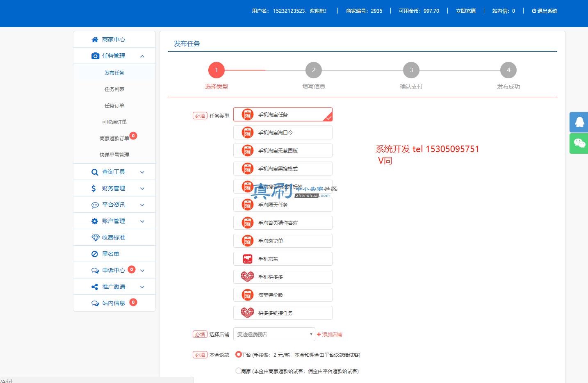588x383 pixels.
Task: Select task type 手淘隔天任务
Action: pos(283,205)
